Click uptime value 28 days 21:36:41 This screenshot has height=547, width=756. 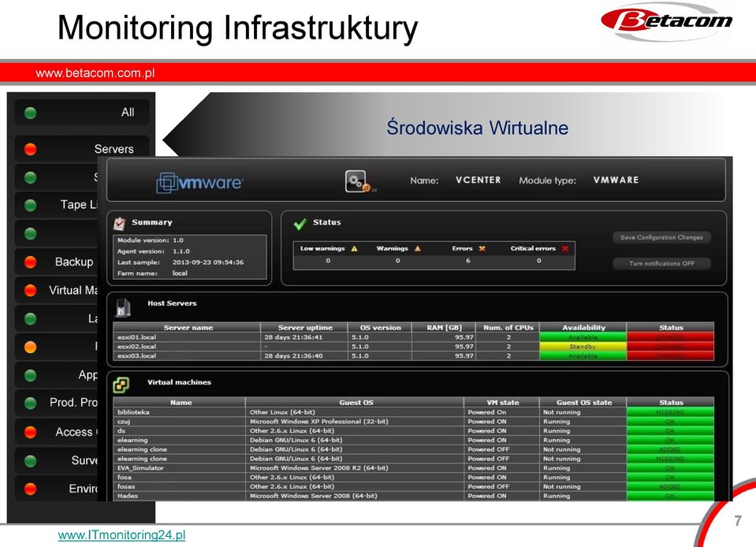293,337
